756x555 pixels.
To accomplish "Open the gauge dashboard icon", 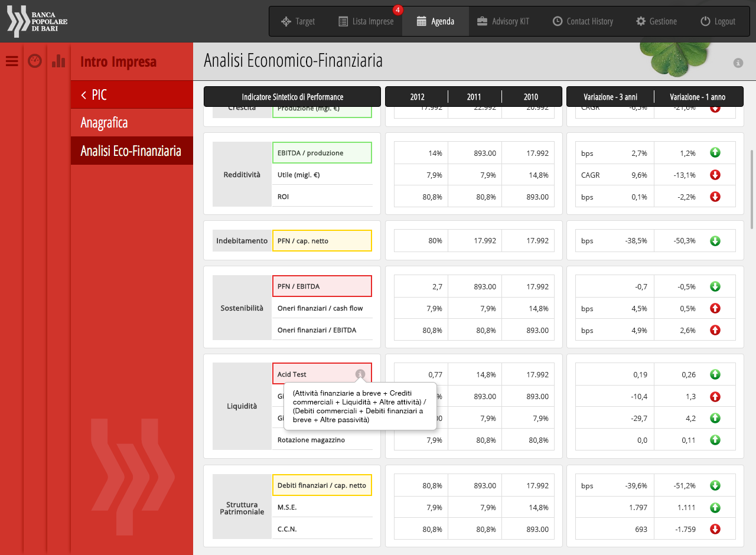I will [x=35, y=61].
